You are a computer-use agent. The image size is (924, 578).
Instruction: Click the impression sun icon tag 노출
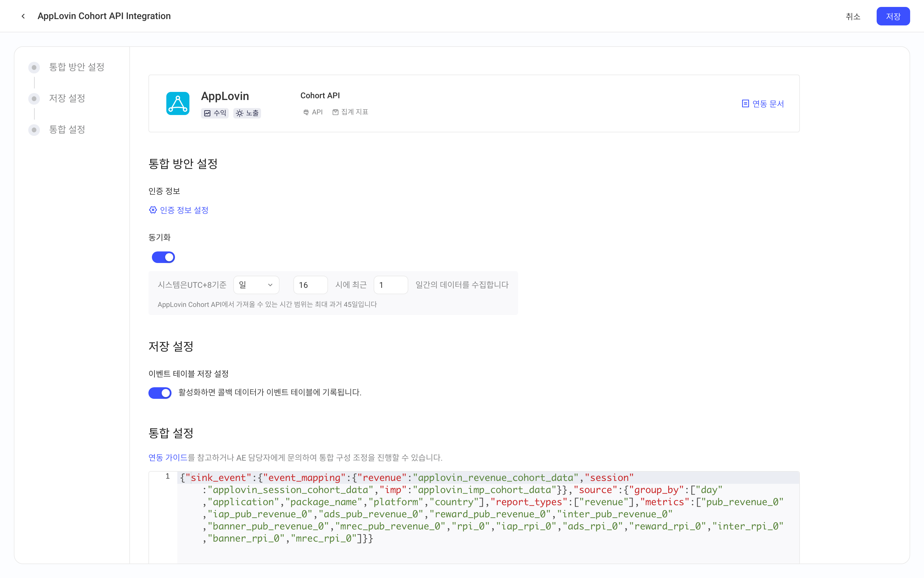click(247, 113)
